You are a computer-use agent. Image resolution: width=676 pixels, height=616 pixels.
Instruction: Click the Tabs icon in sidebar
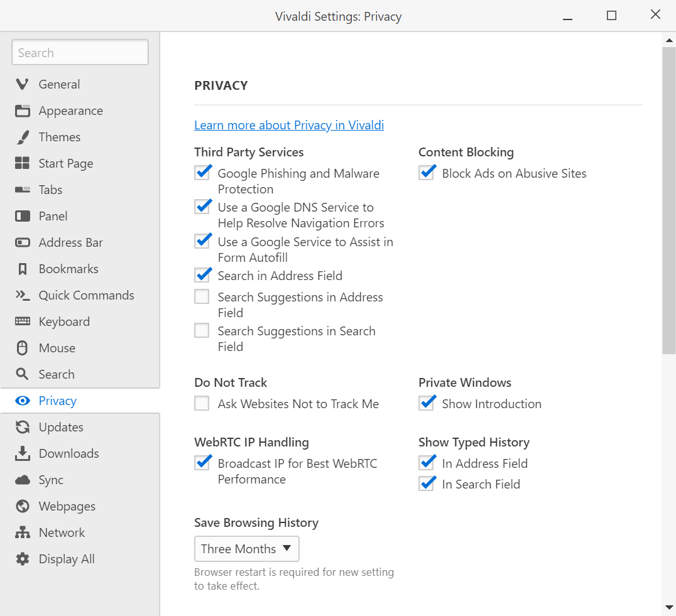(23, 190)
